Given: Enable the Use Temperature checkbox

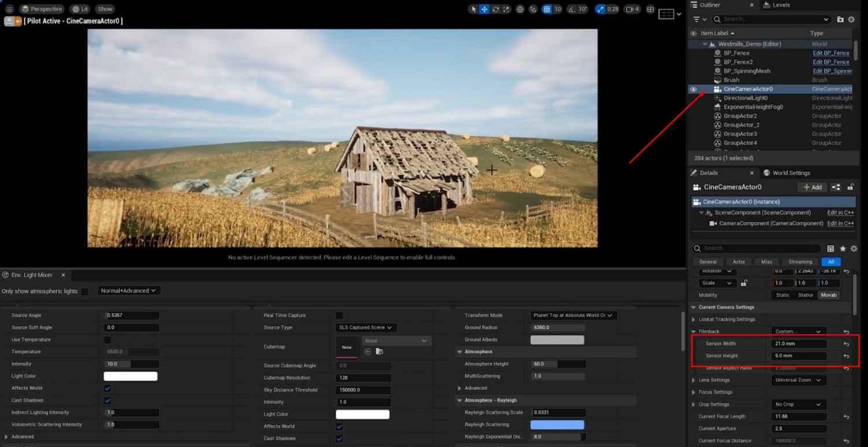Looking at the screenshot, I should coord(108,339).
